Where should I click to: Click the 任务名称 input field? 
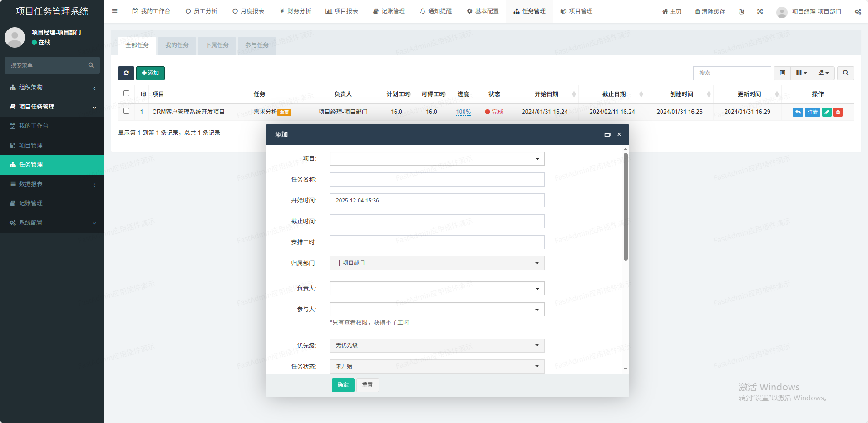(437, 180)
